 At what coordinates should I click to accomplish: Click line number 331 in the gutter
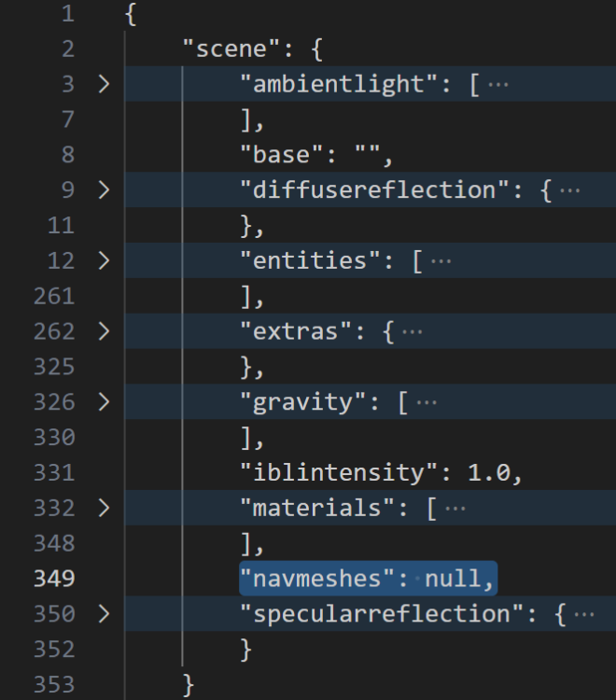pos(54,473)
